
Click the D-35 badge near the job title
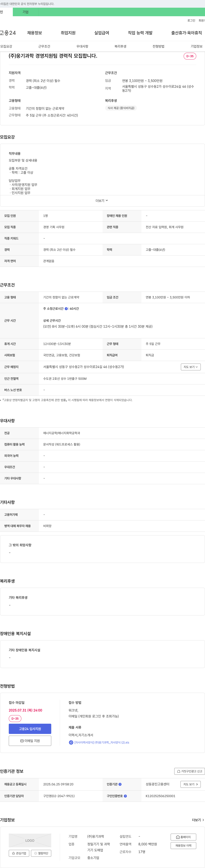[x=190, y=56]
